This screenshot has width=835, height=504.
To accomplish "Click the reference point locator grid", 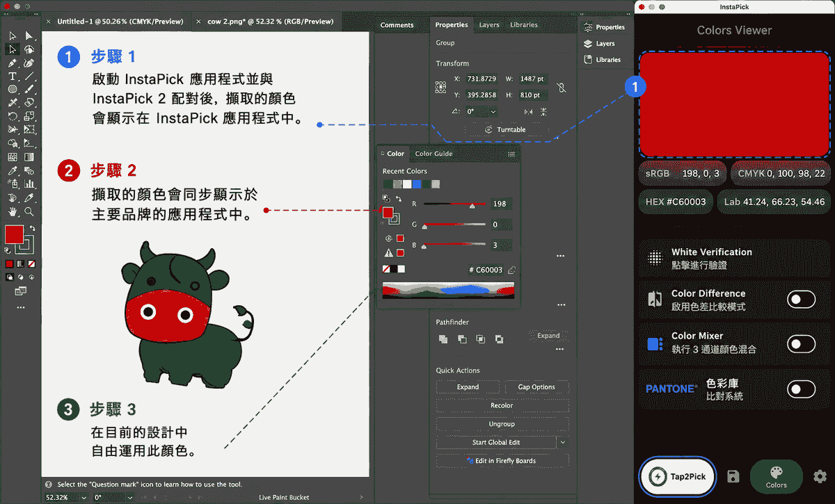I will pyautogui.click(x=440, y=88).
